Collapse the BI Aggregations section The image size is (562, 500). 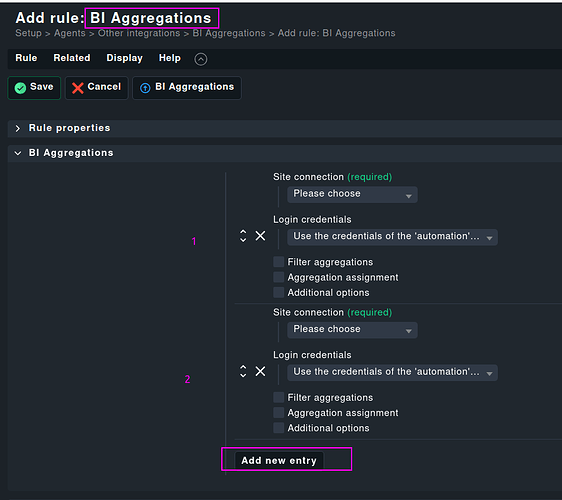click(18, 153)
